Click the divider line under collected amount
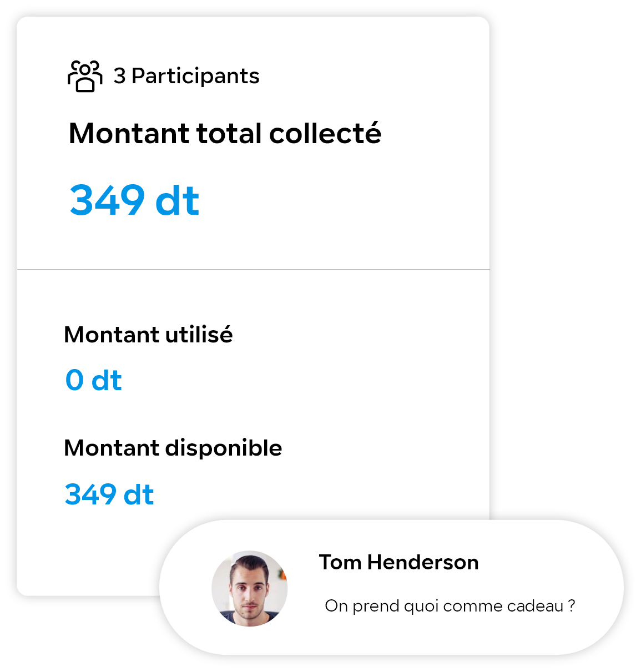The height and width of the screenshot is (672, 641). [253, 270]
